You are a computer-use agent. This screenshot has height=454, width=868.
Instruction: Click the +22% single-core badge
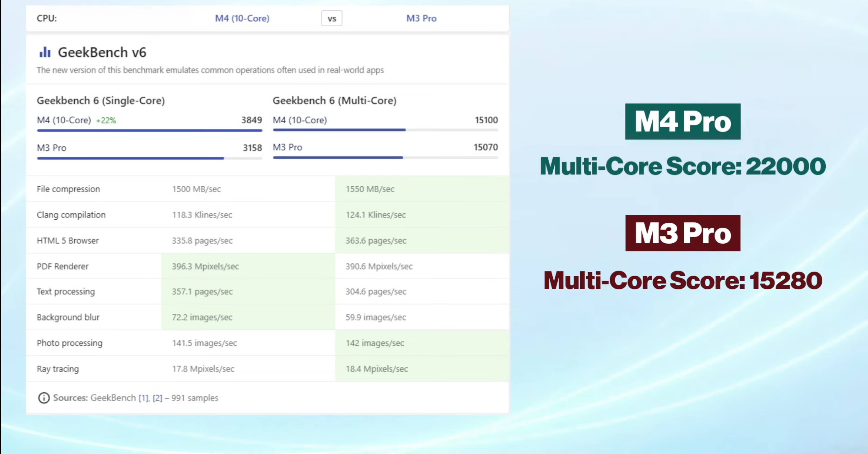(106, 121)
